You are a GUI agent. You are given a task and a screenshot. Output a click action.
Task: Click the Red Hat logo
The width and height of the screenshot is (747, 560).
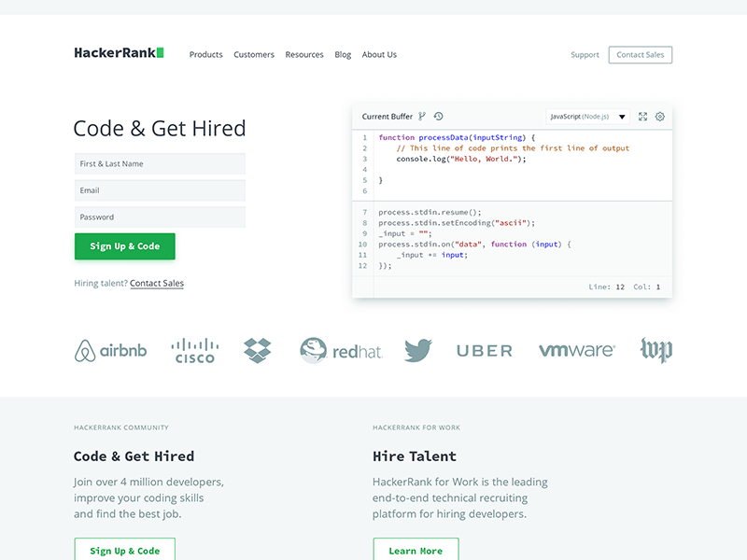point(340,350)
